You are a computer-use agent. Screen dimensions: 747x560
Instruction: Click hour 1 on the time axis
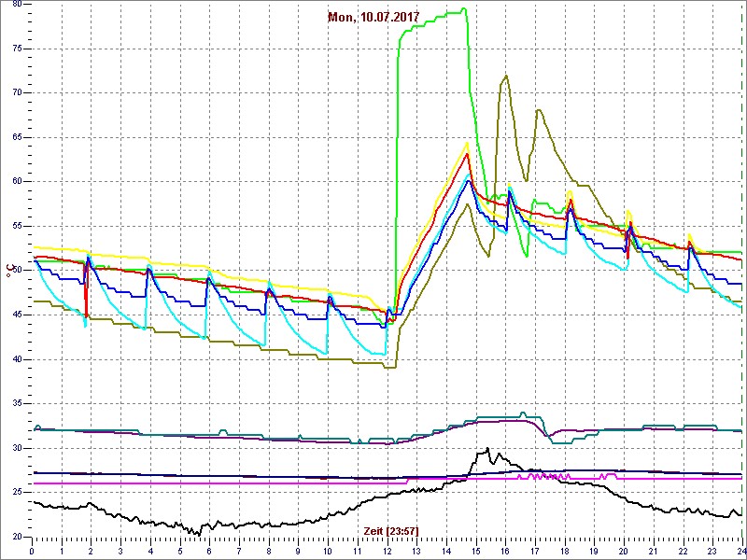tap(62, 551)
